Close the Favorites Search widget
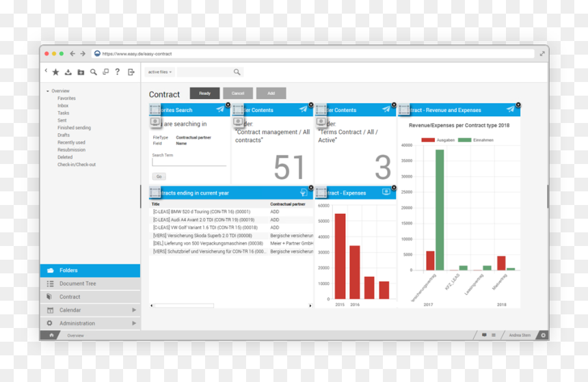This screenshot has width=588, height=382. click(x=228, y=105)
